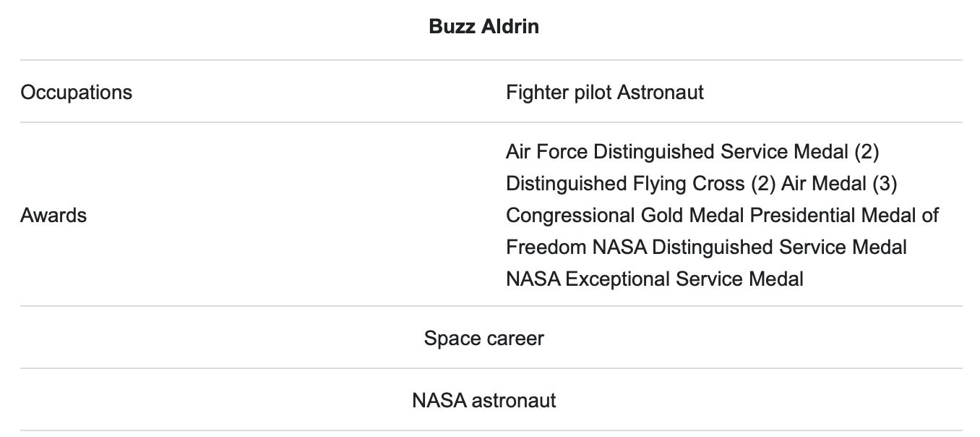
Task: Click the NASA Exceptional Service Medal link
Action: [654, 279]
